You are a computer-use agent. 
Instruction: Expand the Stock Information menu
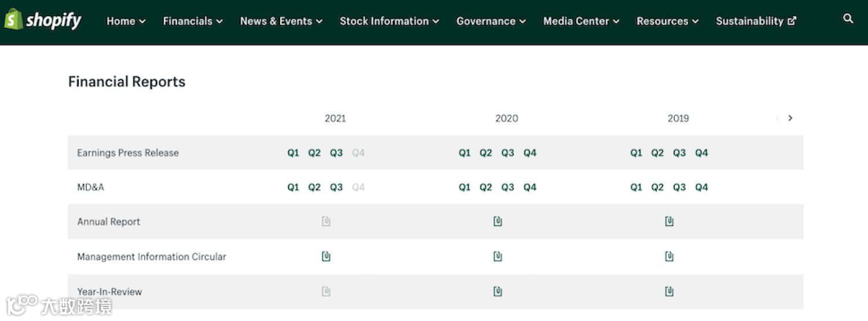[x=389, y=21]
